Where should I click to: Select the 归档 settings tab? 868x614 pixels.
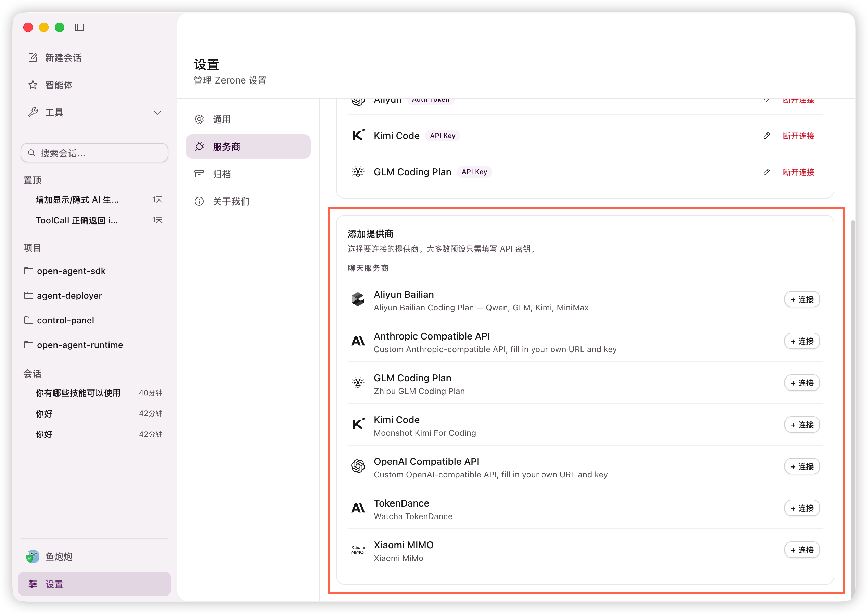coord(248,174)
